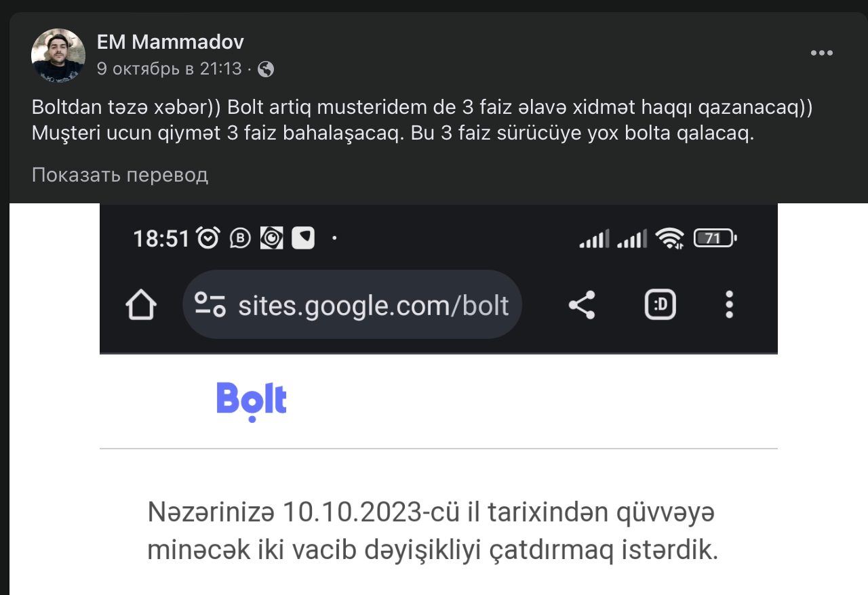Open the browser vertical three-dot menu

coord(729,305)
